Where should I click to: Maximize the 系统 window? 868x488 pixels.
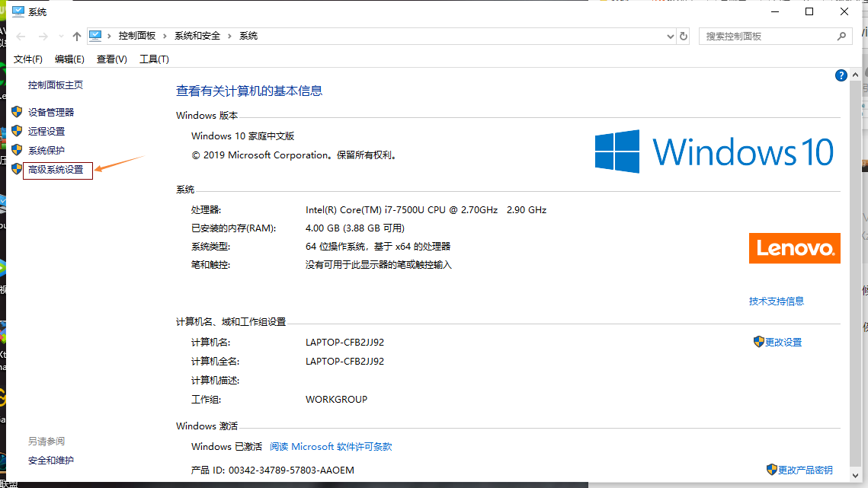coord(809,11)
